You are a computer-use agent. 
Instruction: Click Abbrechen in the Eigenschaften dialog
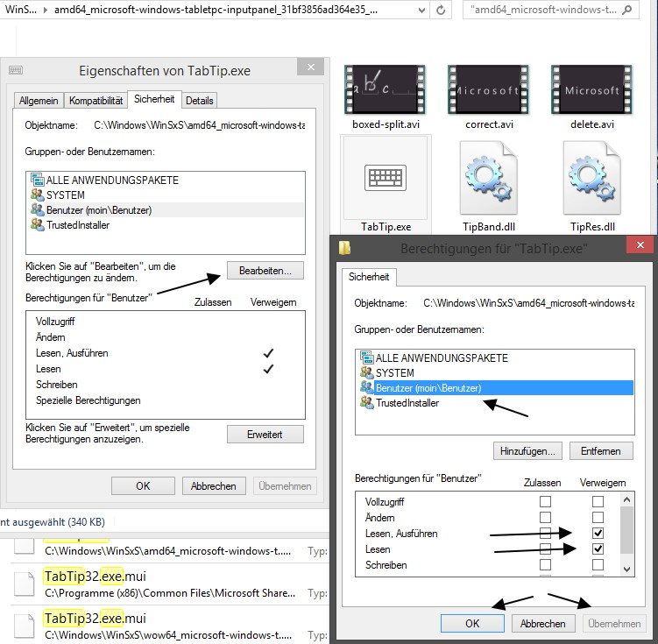pyautogui.click(x=214, y=485)
